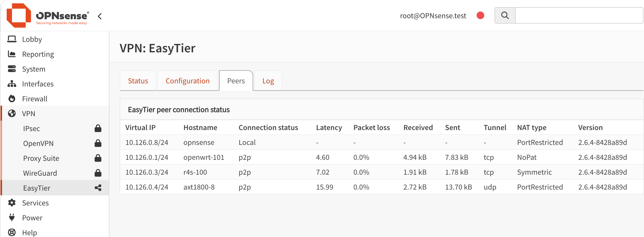The height and width of the screenshot is (237, 644).
Task: Expand the Services menu
Action: (35, 203)
